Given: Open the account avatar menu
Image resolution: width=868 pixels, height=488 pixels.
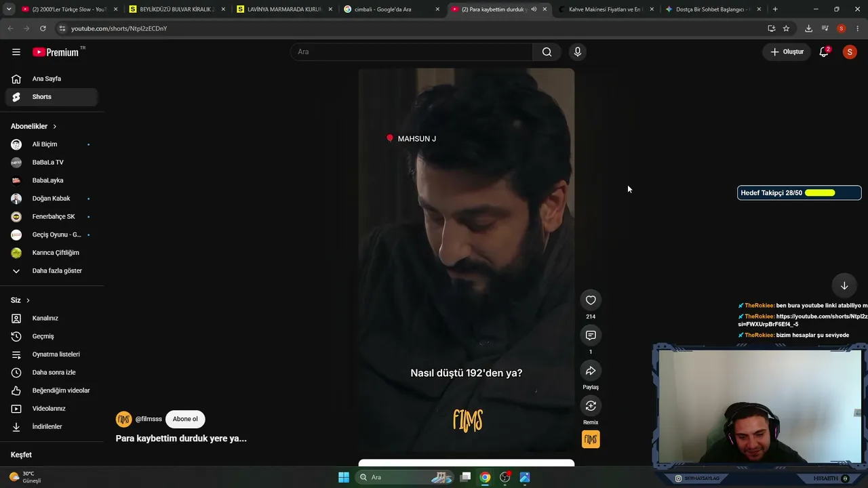Looking at the screenshot, I should pos(850,52).
